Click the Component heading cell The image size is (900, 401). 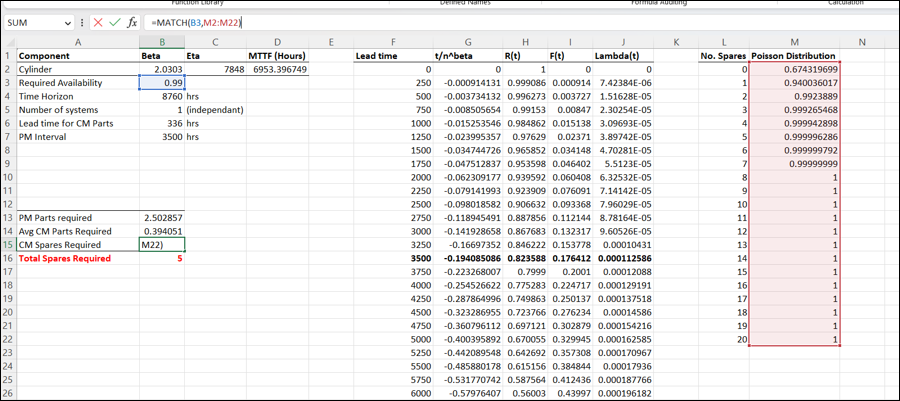77,56
